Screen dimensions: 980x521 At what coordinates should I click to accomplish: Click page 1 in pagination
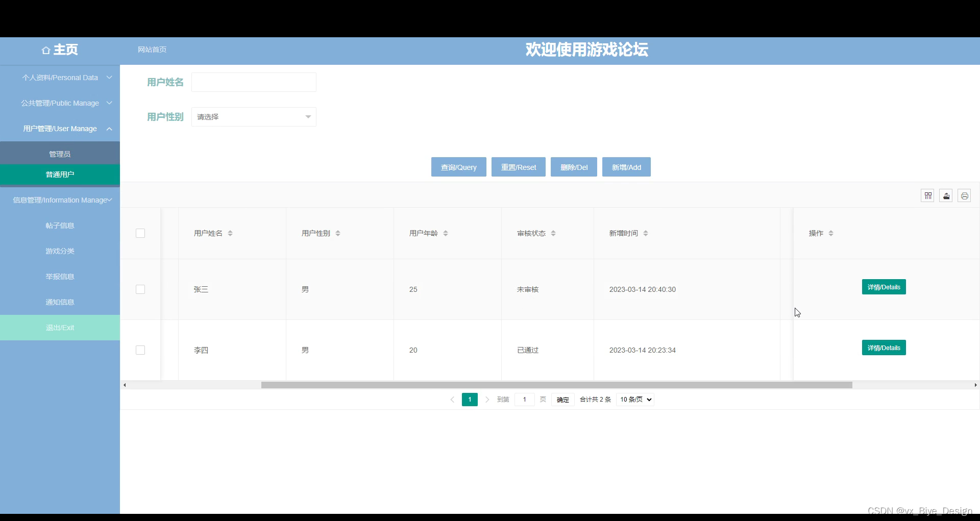click(470, 400)
